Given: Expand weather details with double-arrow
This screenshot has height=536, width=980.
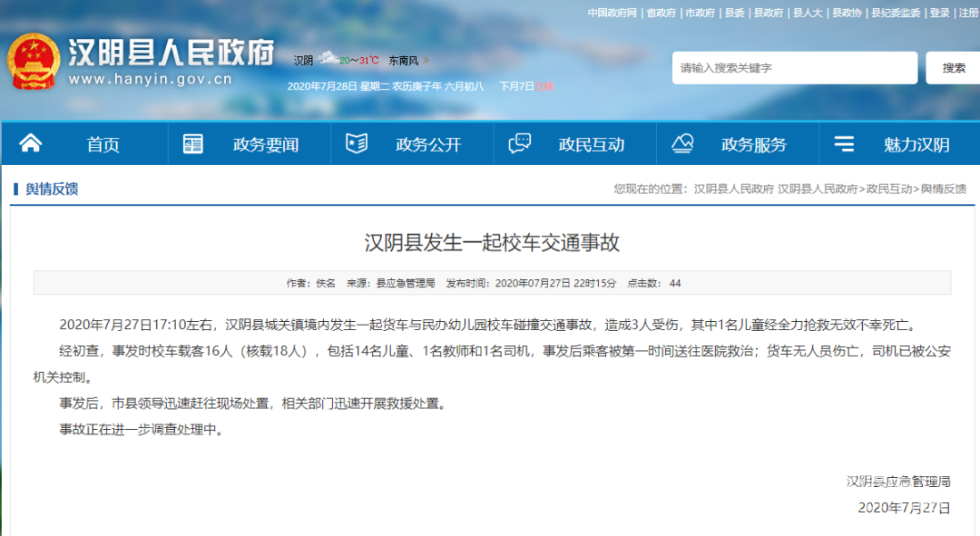Looking at the screenshot, I should [426, 61].
